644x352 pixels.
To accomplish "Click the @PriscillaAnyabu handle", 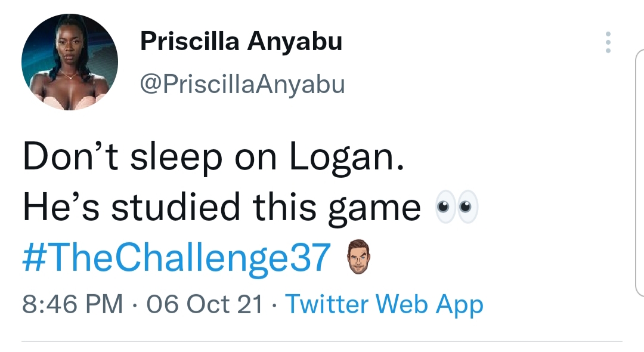I will pyautogui.click(x=242, y=84).
